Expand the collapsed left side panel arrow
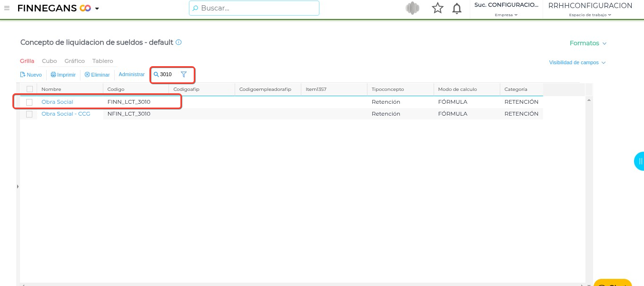Screen dimensions: 644x286 click(18, 187)
